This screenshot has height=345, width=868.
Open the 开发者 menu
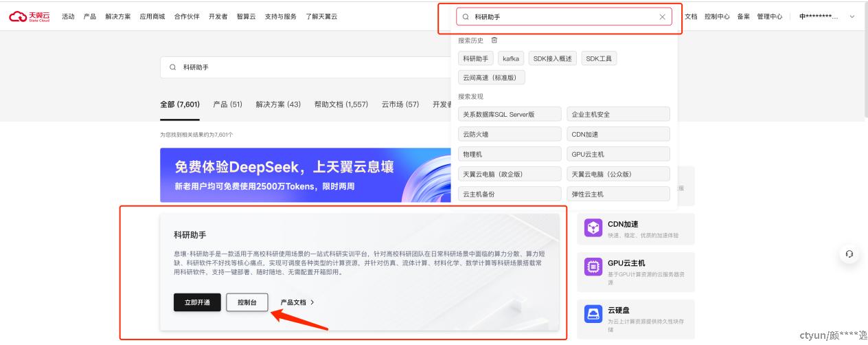218,16
